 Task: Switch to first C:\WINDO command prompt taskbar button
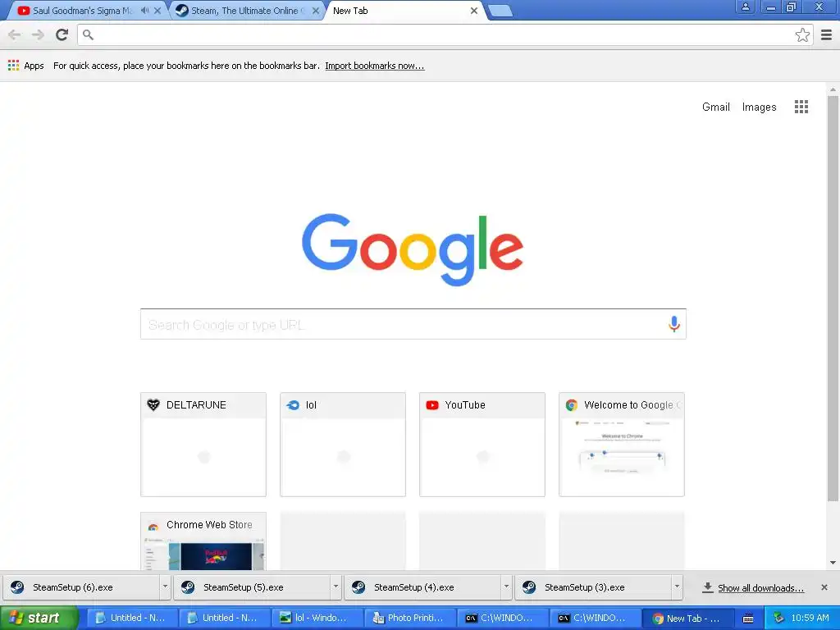point(501,618)
